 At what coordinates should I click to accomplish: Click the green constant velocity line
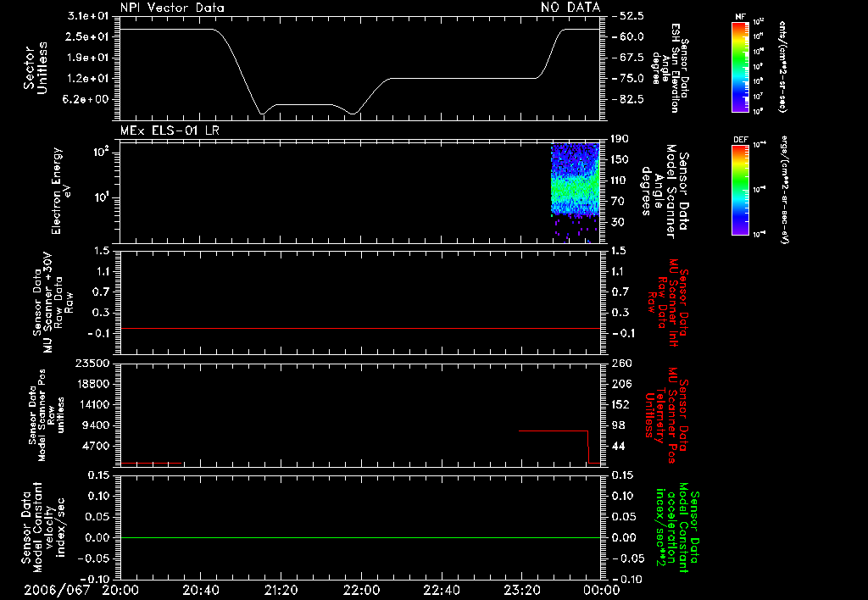[359, 537]
